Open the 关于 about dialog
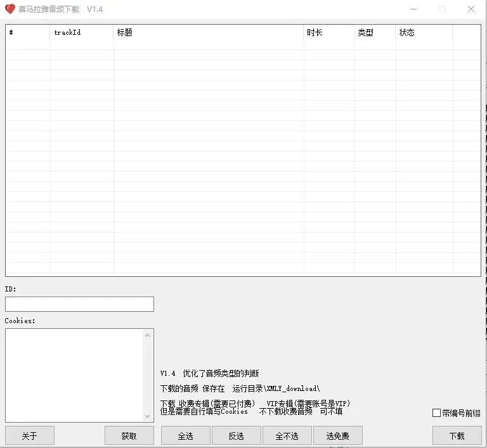The image size is (487, 448). click(x=30, y=435)
